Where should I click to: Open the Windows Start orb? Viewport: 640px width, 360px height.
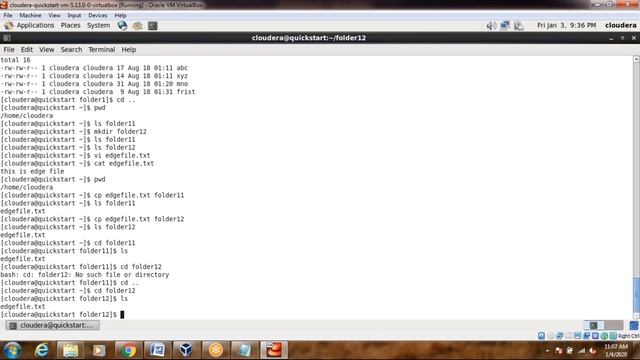(13, 350)
